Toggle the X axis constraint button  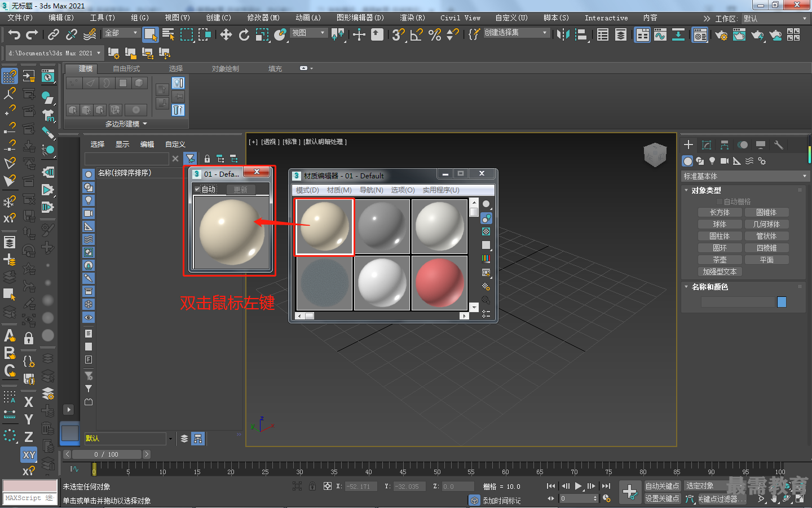coord(29,402)
